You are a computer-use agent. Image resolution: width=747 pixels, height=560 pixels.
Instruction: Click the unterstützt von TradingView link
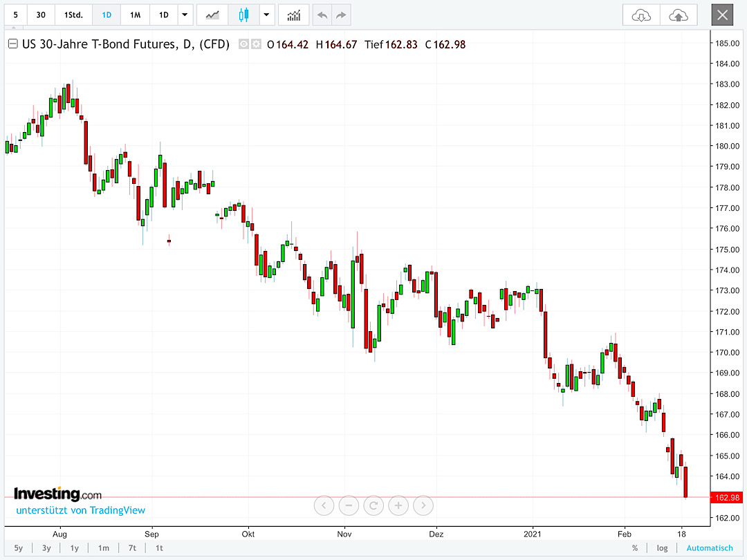click(x=80, y=510)
